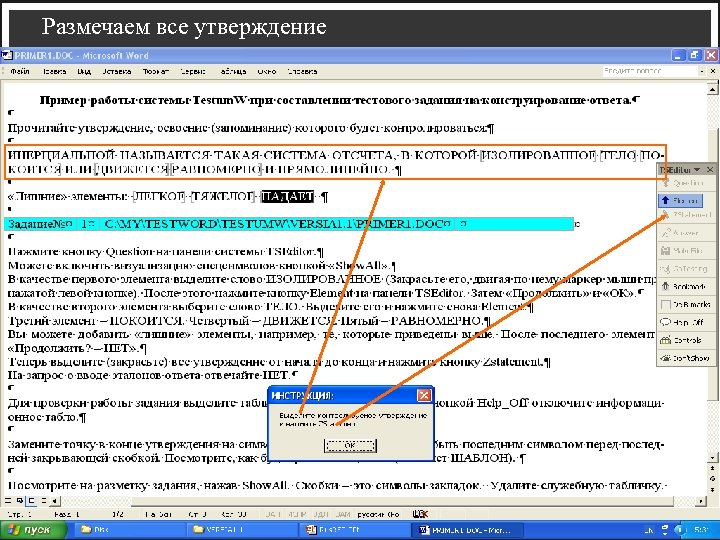Close the ИНСТРУКЦИЯ dialog with X

pyautogui.click(x=424, y=395)
